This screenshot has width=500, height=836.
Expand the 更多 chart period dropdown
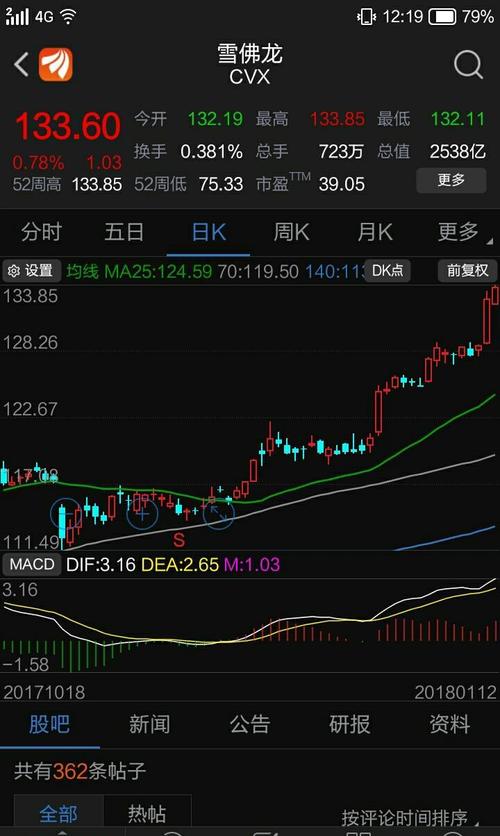coord(459,232)
